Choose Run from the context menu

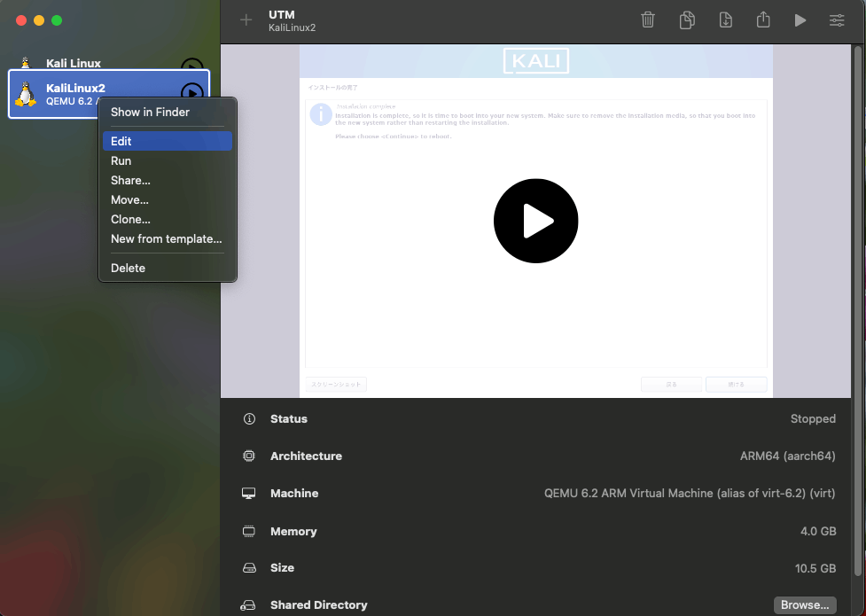coord(167,160)
